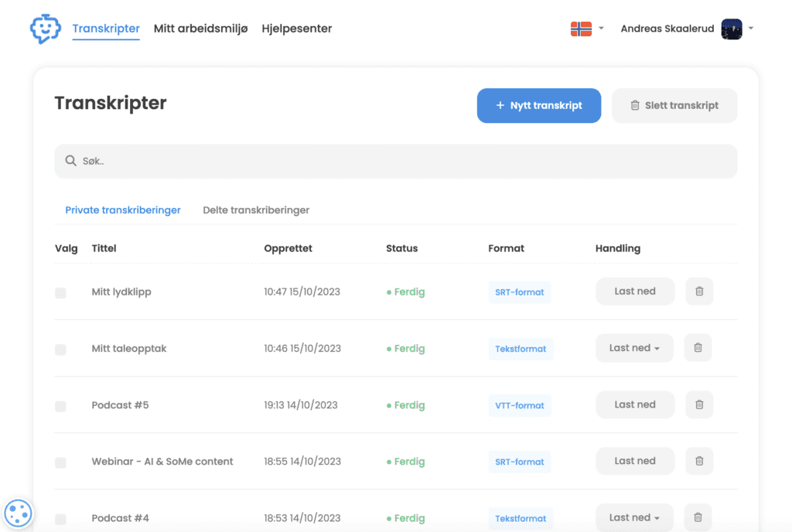Check the Webinar - AI & SoMe content row

click(60, 462)
